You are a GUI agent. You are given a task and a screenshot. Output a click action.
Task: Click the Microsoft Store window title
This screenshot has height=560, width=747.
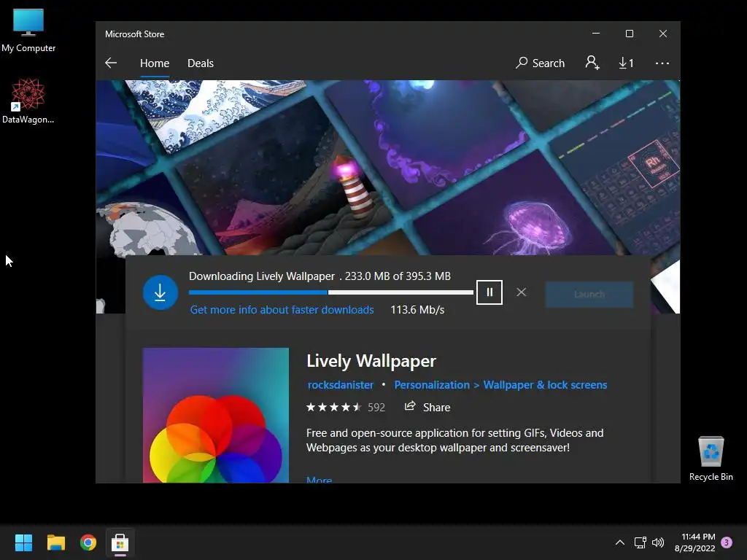(134, 34)
